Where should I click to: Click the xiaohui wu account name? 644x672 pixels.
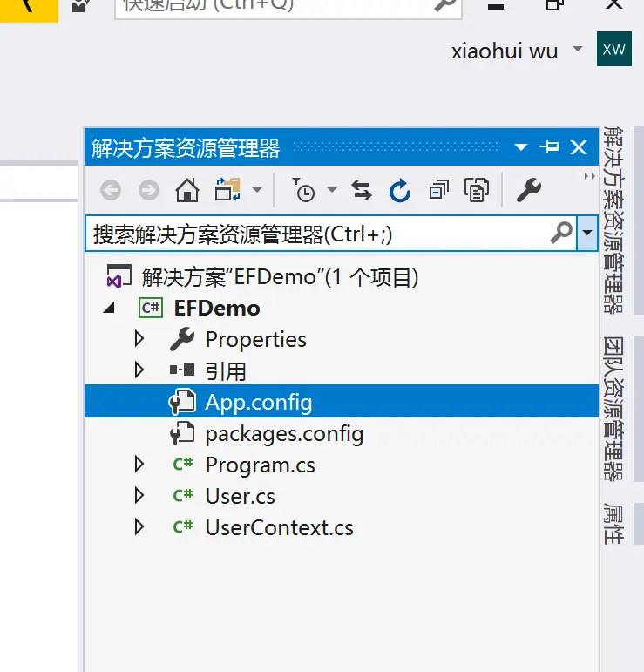(x=505, y=51)
